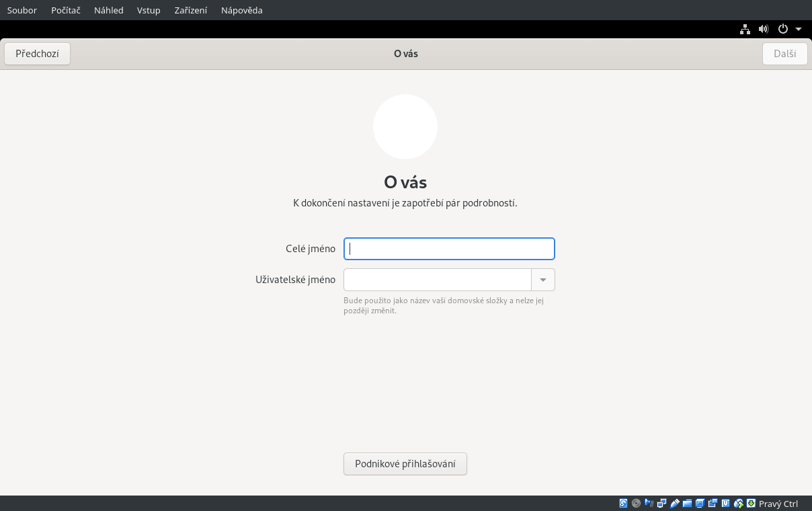Image resolution: width=812 pixels, height=511 pixels.
Task: Go back with the Předchozí button
Action: (37, 54)
